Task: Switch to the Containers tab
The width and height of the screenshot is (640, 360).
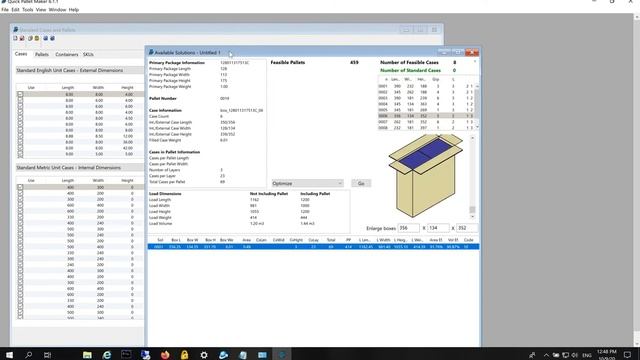Action: coord(67,54)
